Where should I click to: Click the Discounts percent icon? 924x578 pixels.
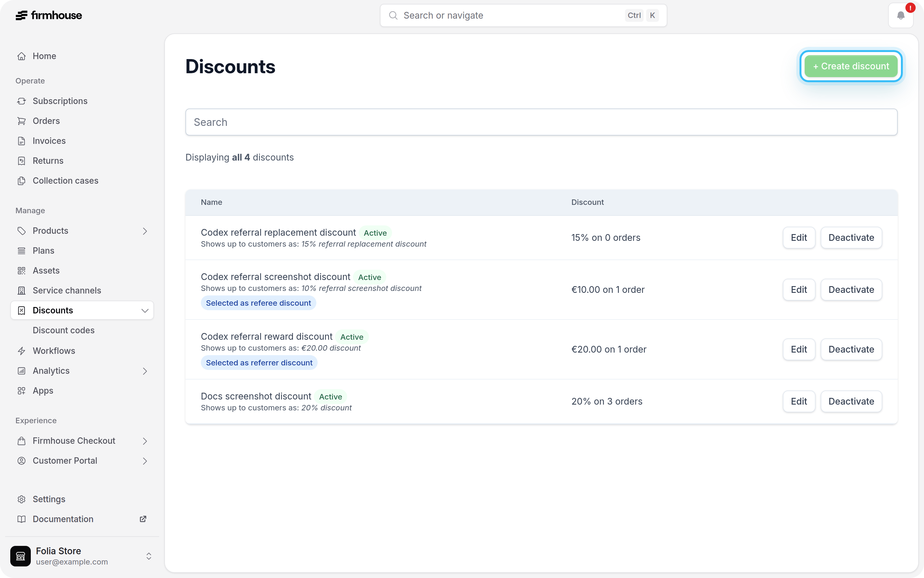coord(22,311)
